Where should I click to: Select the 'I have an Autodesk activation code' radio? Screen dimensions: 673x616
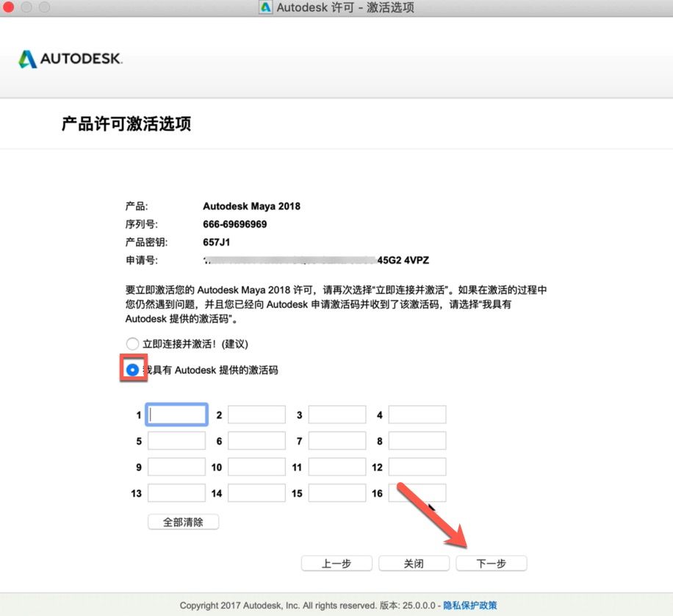click(133, 370)
